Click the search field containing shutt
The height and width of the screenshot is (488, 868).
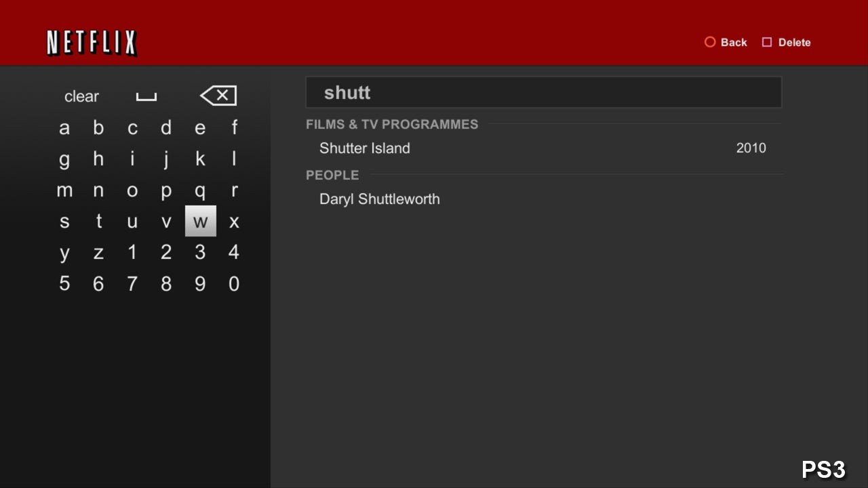543,93
